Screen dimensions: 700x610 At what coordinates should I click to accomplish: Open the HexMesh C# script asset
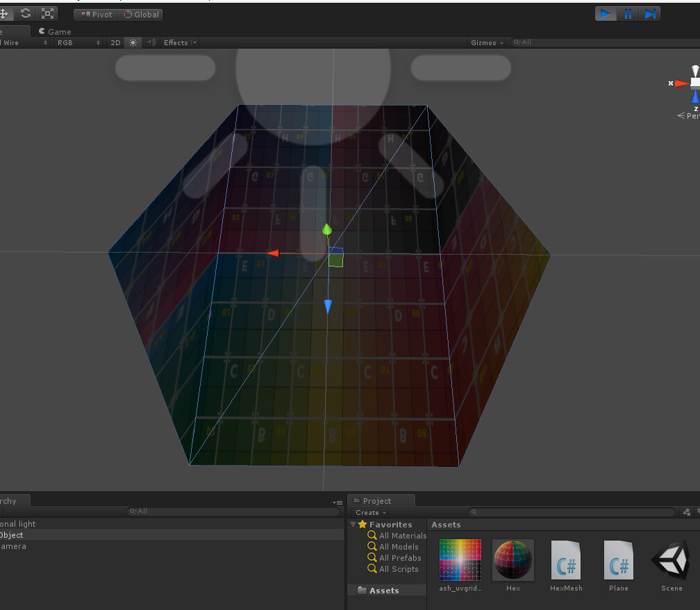(565, 560)
